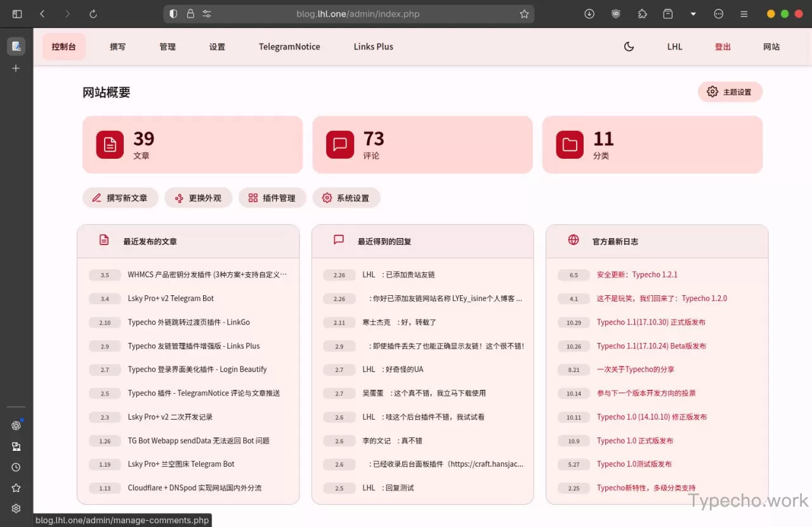Click the red comments count icon

point(340,145)
